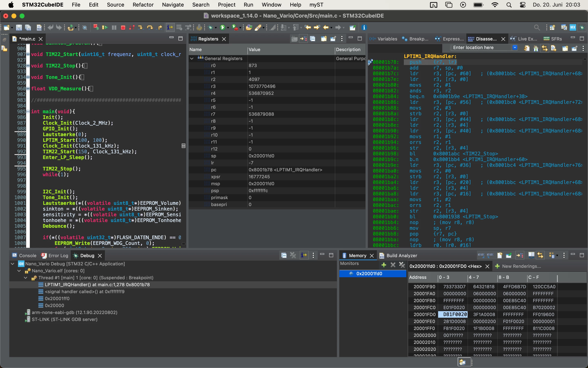Open New file dropdown arrow in toolbar

click(x=12, y=28)
